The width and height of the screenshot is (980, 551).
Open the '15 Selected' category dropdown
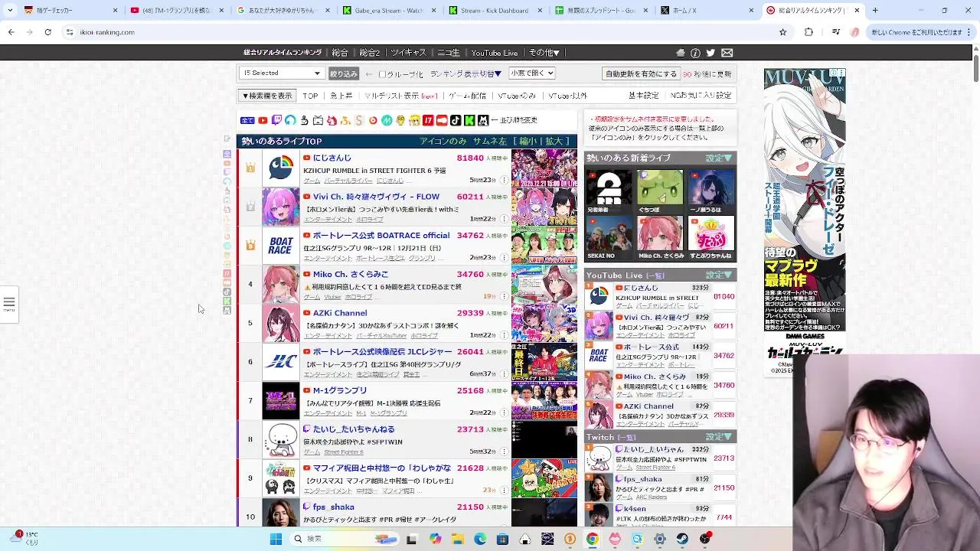(282, 73)
